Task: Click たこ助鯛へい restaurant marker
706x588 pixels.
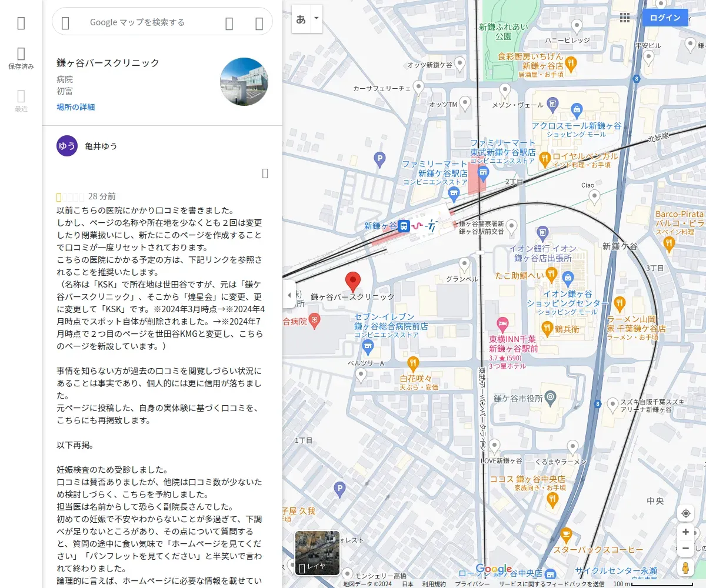Action: (x=551, y=273)
